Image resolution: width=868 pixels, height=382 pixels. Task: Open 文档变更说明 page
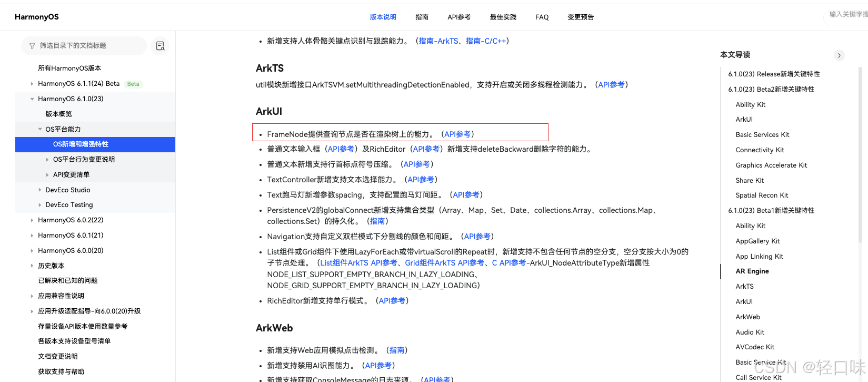point(58,357)
